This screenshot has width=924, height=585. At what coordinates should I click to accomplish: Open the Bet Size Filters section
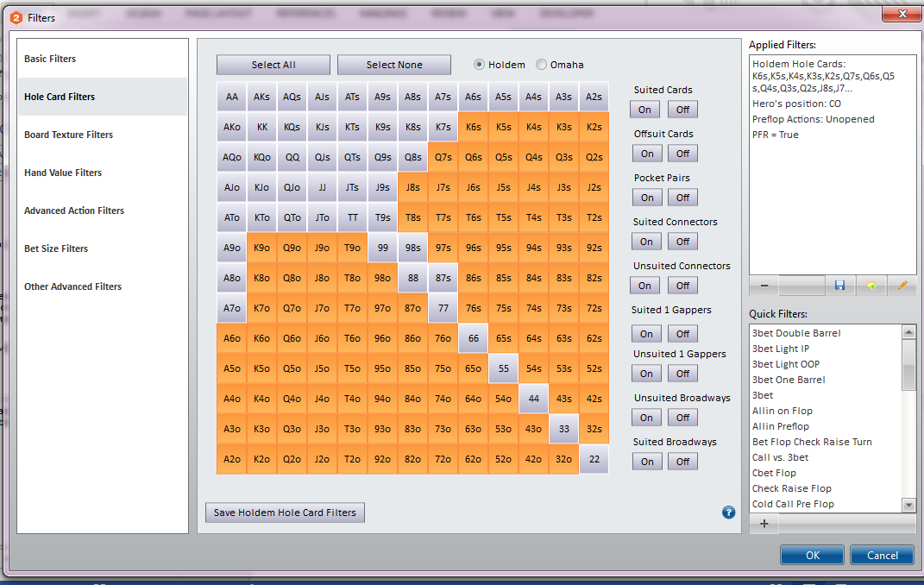[x=103, y=248]
